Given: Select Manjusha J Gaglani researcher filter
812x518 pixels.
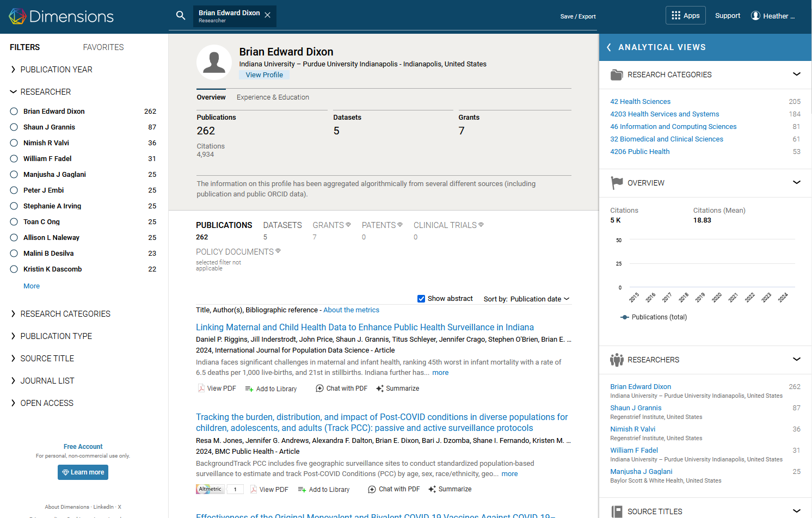Looking at the screenshot, I should point(14,175).
